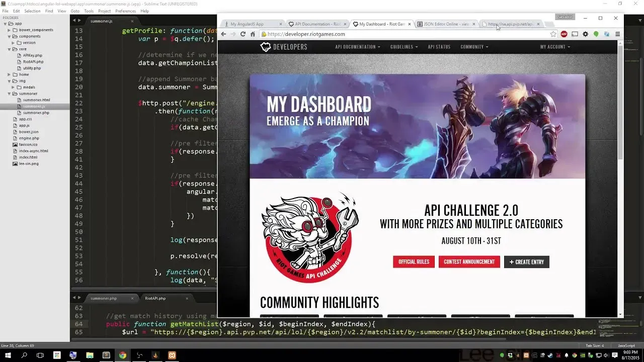The height and width of the screenshot is (362, 644).
Task: Expand the medals folder
Action: pyautogui.click(x=13, y=87)
